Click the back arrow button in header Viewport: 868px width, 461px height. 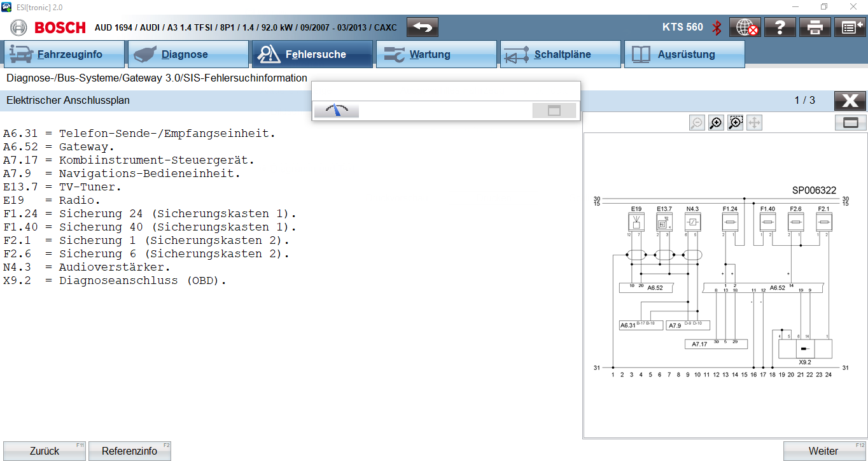(x=423, y=27)
